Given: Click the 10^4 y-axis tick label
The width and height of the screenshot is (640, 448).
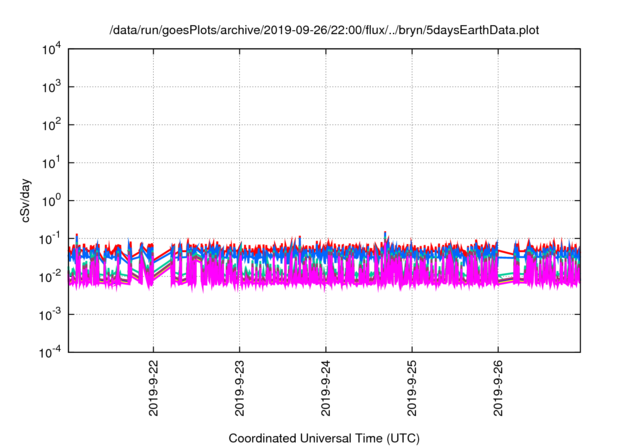Looking at the screenshot, I should click(x=52, y=49).
